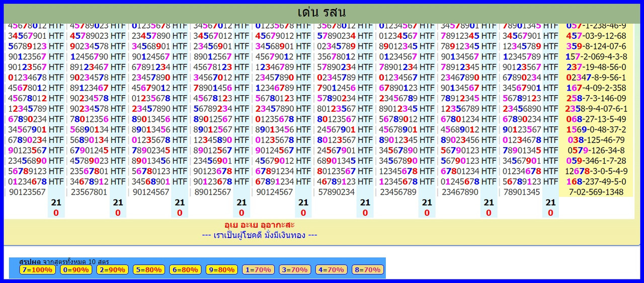Click the formula cell 12456790

click(x=89, y=56)
